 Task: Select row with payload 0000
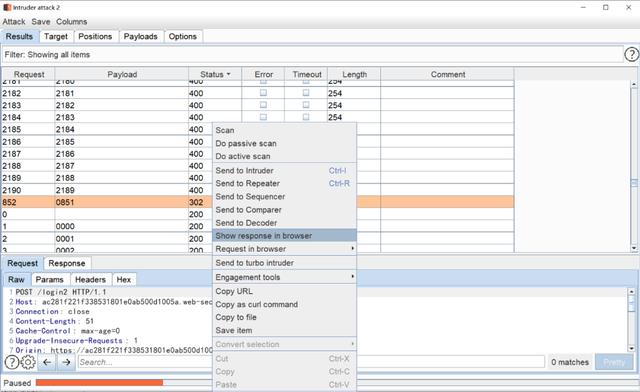click(x=258, y=226)
